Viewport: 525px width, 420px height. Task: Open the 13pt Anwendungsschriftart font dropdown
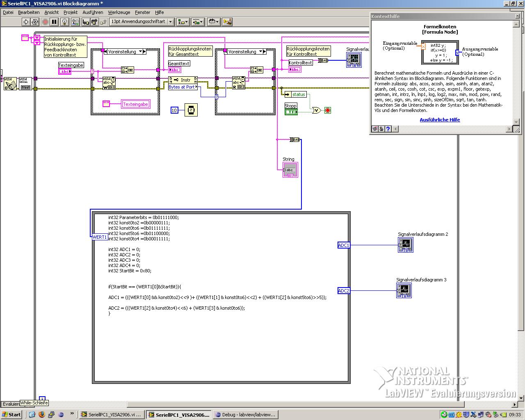(142, 22)
